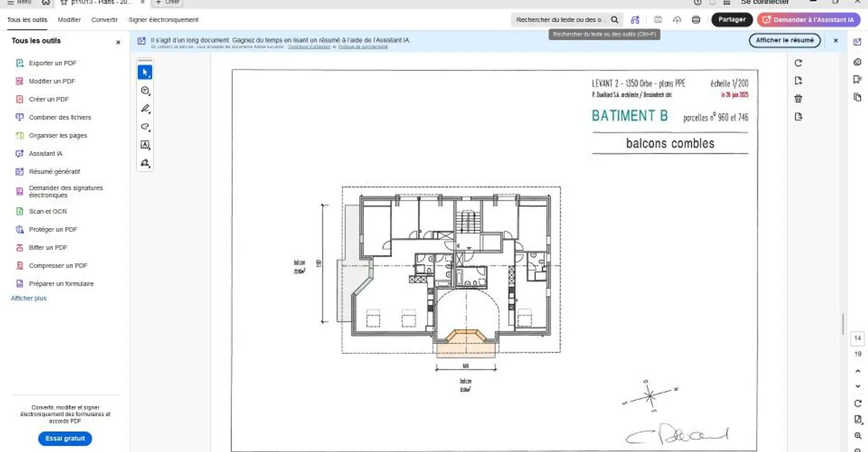Click the cloud upload icon

(x=677, y=20)
